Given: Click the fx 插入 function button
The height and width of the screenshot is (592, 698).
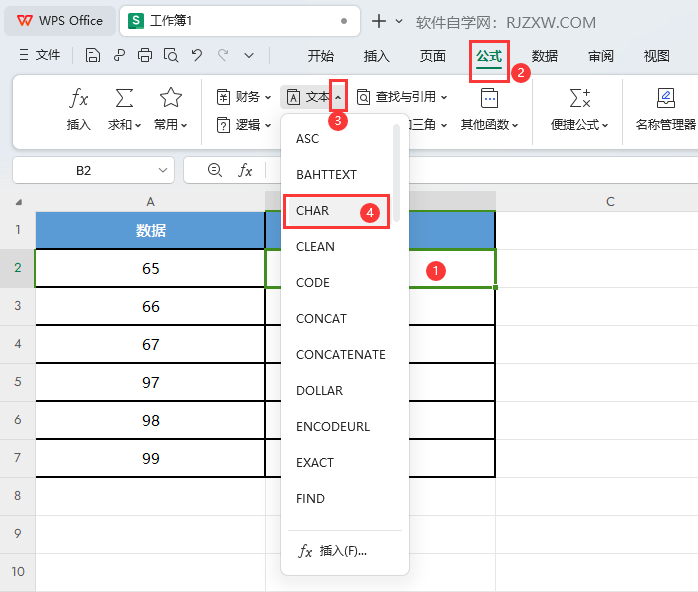Looking at the screenshot, I should 79,109.
